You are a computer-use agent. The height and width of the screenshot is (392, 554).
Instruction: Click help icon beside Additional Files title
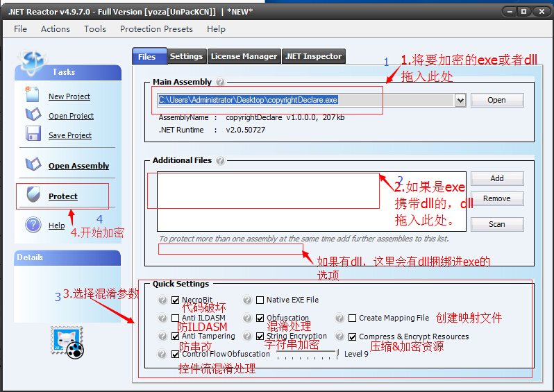(220, 160)
